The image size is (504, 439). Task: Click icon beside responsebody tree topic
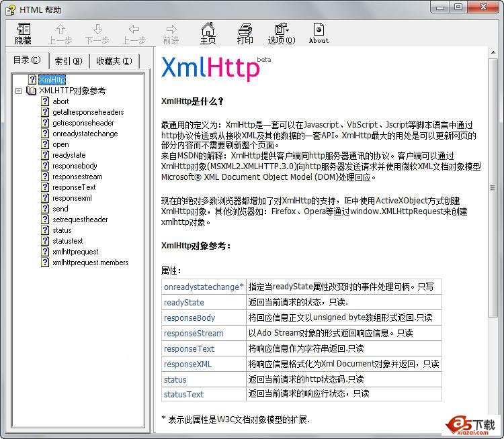tap(45, 166)
